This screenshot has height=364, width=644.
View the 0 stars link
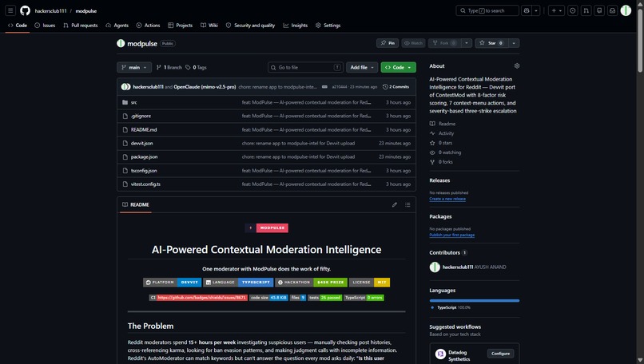[441, 143]
